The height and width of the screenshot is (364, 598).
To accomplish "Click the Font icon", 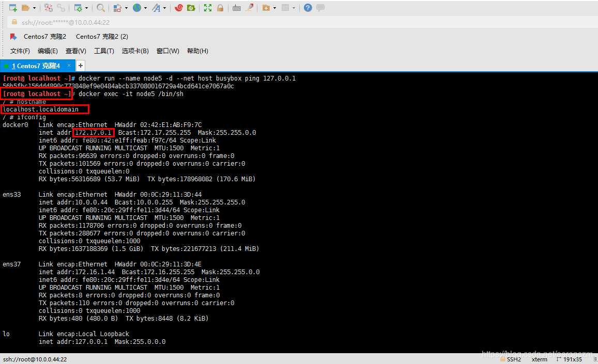I will (x=157, y=8).
